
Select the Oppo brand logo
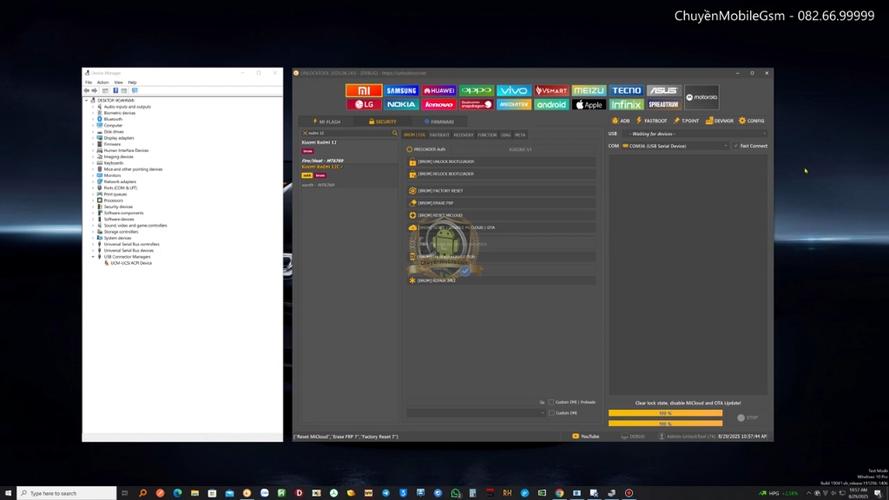click(476, 91)
